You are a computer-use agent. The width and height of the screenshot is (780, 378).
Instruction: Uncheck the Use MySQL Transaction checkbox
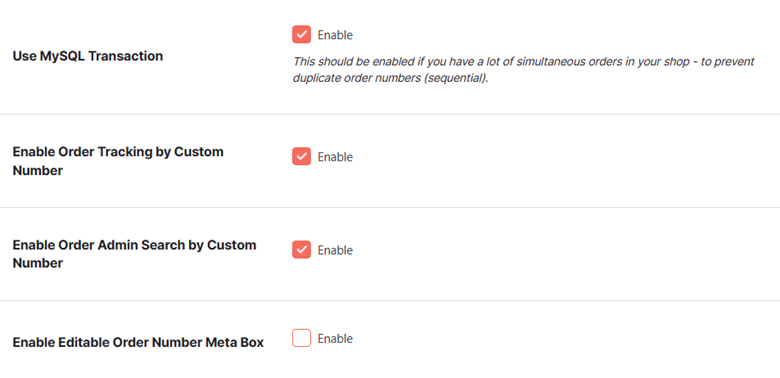[301, 35]
